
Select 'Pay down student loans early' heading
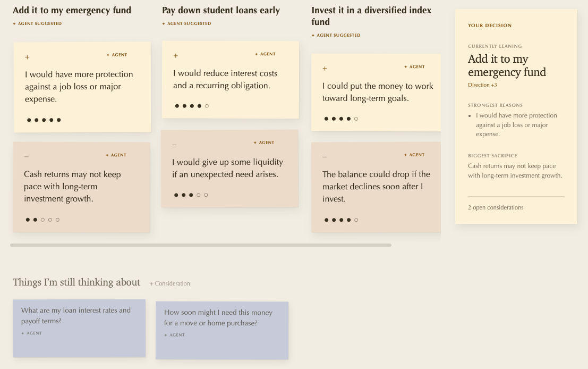tap(221, 10)
